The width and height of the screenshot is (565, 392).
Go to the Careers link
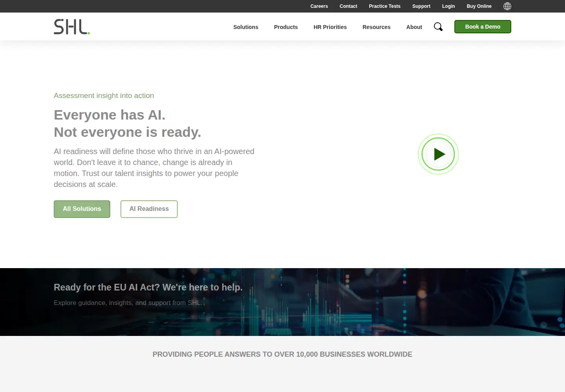(319, 6)
